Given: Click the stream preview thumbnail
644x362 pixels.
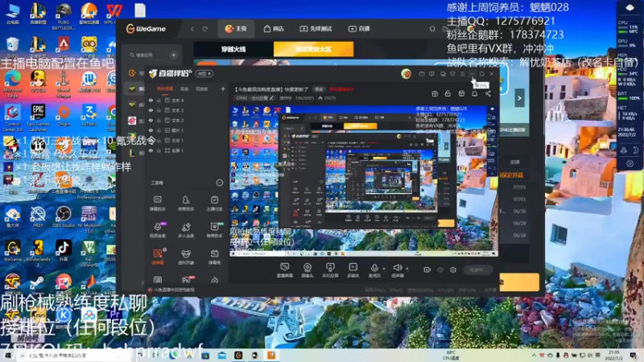Looking at the screenshot, I should coord(364,181).
